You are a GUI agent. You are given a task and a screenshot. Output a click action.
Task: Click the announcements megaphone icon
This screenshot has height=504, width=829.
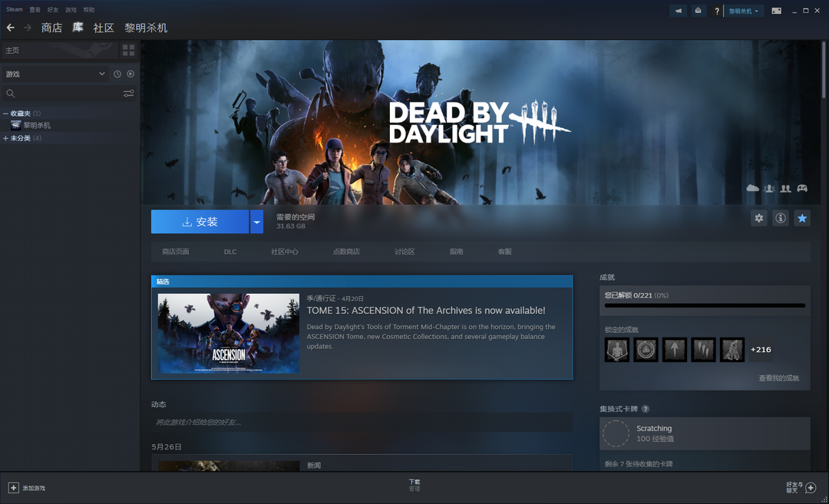coord(678,11)
